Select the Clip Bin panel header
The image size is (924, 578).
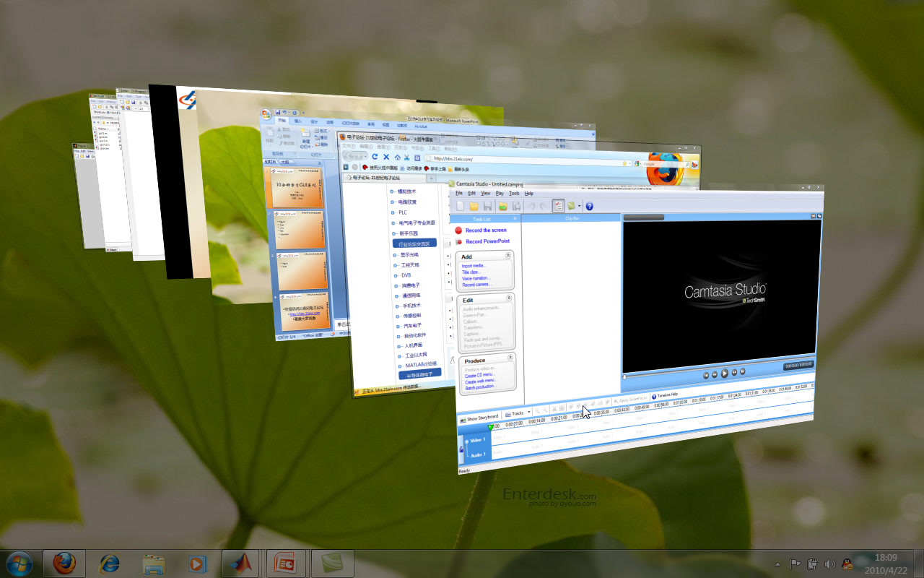coord(571,217)
